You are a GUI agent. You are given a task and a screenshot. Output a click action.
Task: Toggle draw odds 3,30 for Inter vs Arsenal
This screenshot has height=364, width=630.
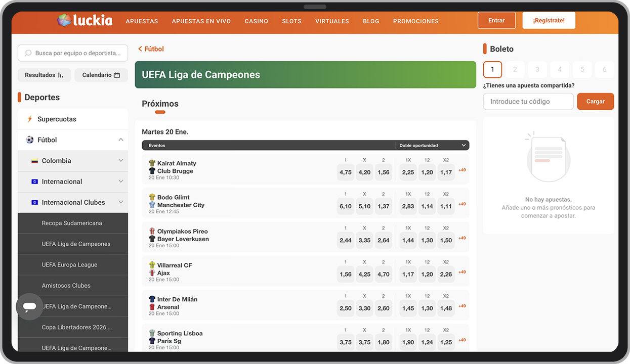coord(364,308)
